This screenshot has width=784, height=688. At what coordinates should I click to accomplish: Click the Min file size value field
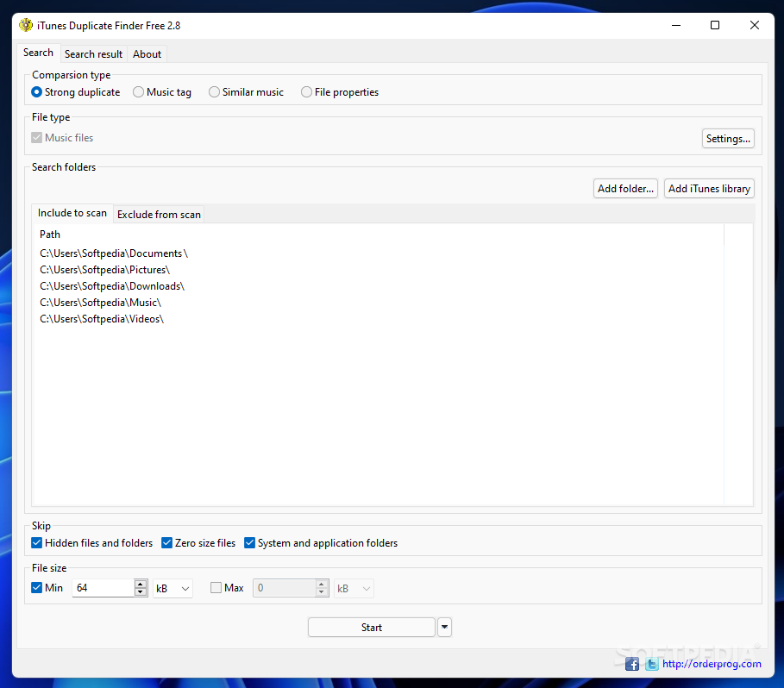(103, 588)
